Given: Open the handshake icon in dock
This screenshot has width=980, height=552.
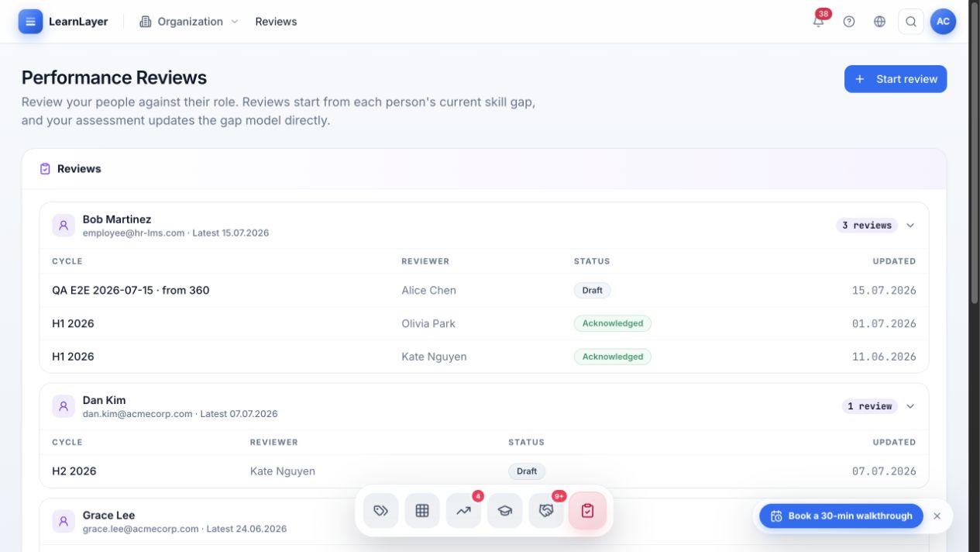Looking at the screenshot, I should [546, 511].
